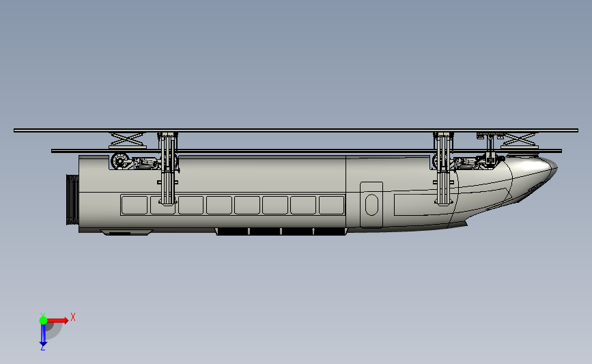
Task: Click the red X axis arrow on triad
Action: [x=57, y=320]
